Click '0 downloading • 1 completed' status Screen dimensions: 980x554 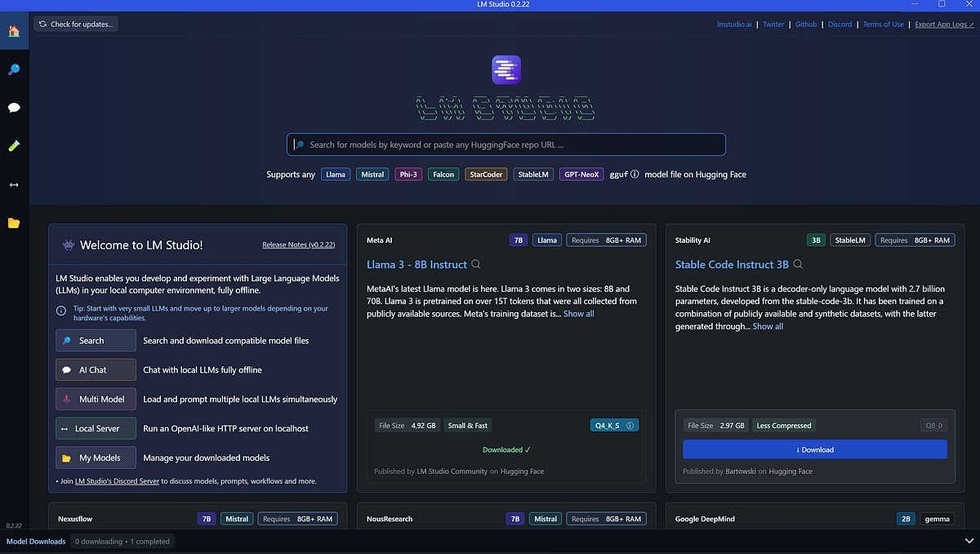point(122,541)
